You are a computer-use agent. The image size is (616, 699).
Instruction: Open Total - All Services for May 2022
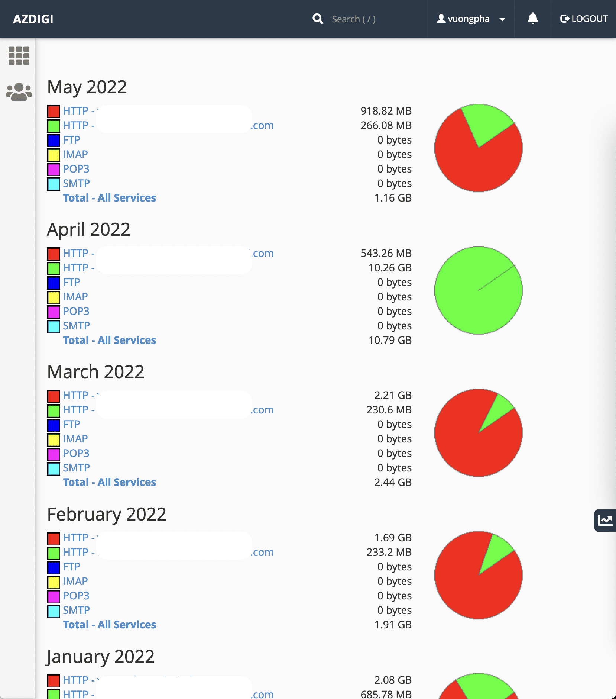click(x=109, y=198)
